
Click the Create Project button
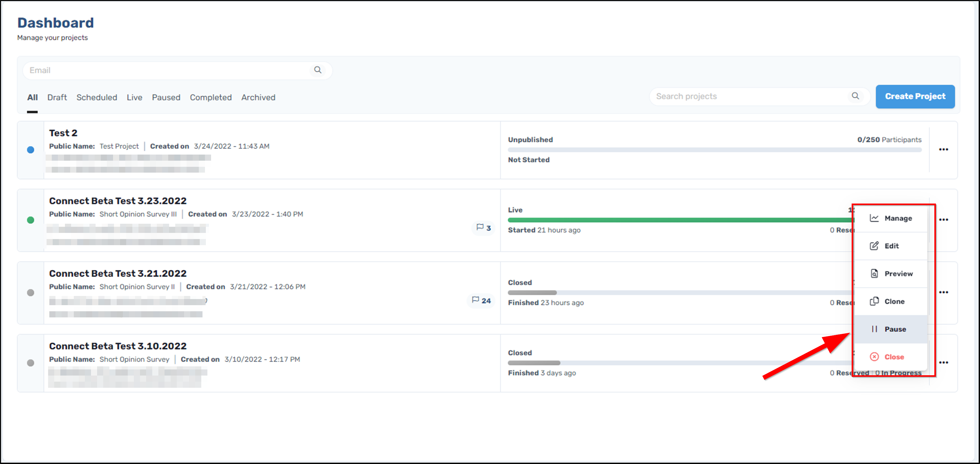coord(915,96)
